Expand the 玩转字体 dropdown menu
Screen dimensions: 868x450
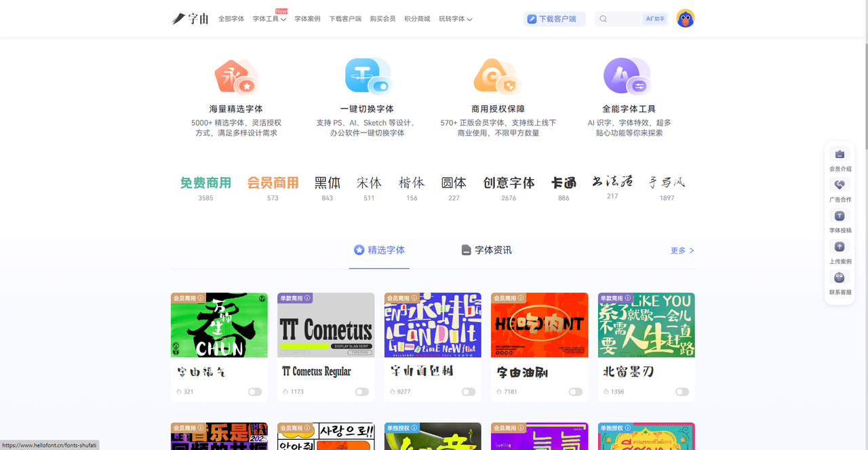(x=455, y=19)
